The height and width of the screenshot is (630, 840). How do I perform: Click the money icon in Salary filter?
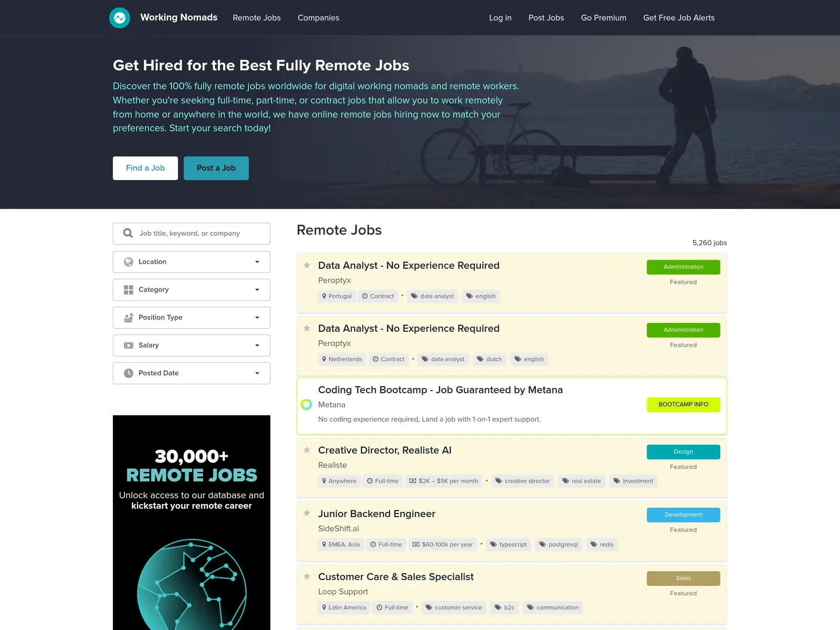(129, 345)
